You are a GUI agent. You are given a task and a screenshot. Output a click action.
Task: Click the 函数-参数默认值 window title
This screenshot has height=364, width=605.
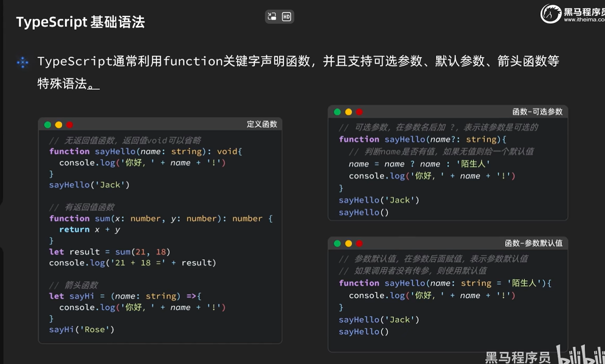click(534, 243)
